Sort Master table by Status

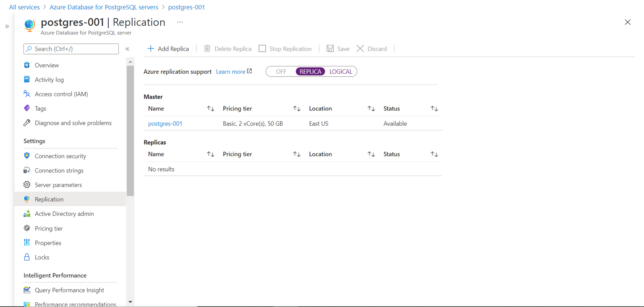(434, 109)
